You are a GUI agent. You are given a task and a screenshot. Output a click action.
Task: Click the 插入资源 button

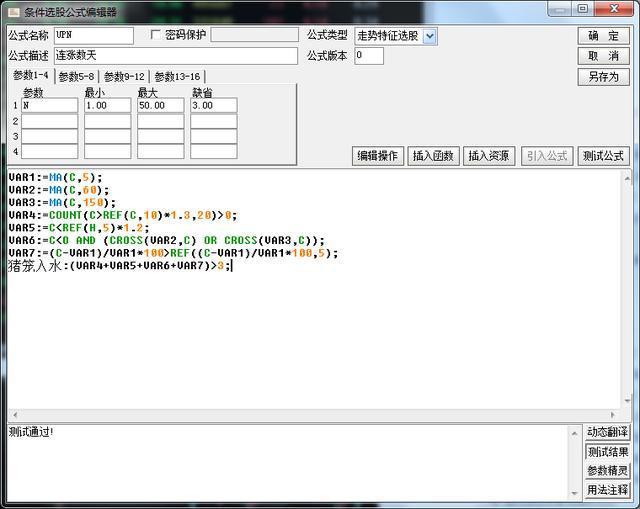[x=489, y=156]
